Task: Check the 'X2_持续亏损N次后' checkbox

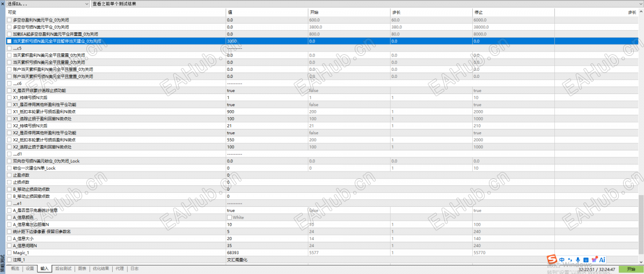Action: (9, 126)
